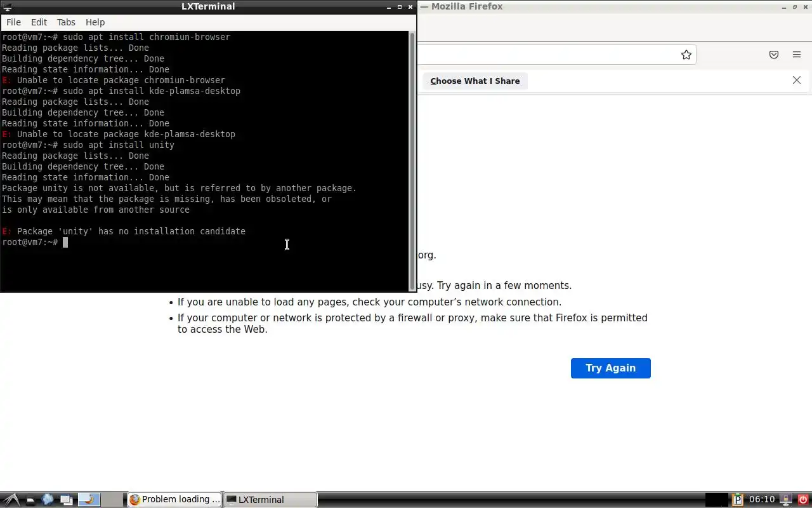
Task: Open the web browser globe launcher
Action: [x=48, y=500]
